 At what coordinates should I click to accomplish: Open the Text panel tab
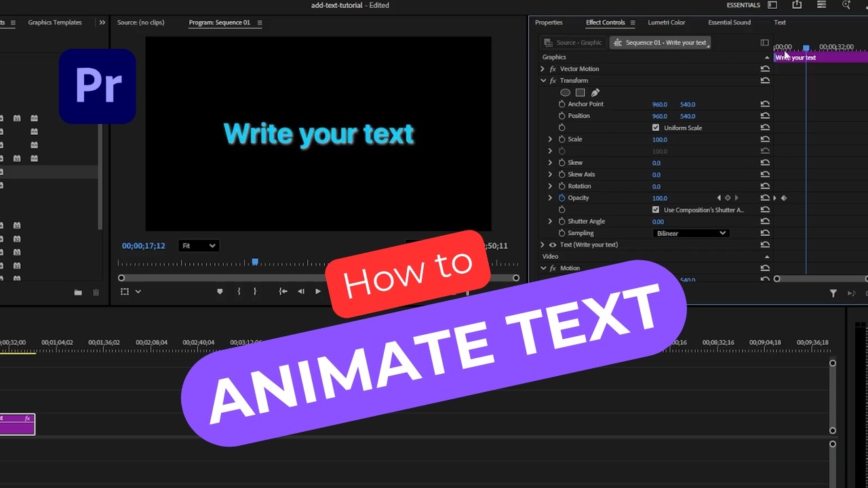click(780, 22)
